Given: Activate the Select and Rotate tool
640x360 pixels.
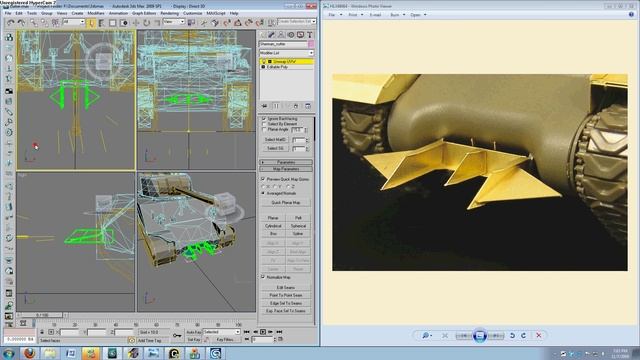Looking at the screenshot, I should coord(146,23).
